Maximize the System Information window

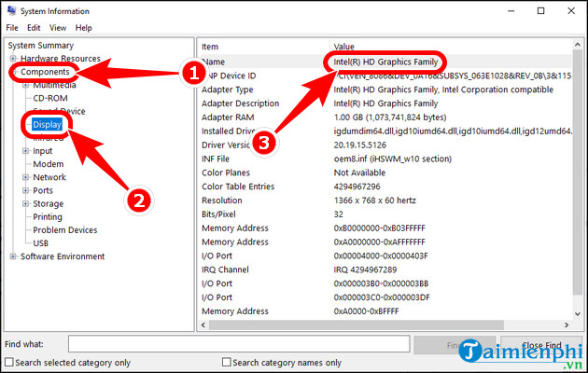tap(540, 10)
